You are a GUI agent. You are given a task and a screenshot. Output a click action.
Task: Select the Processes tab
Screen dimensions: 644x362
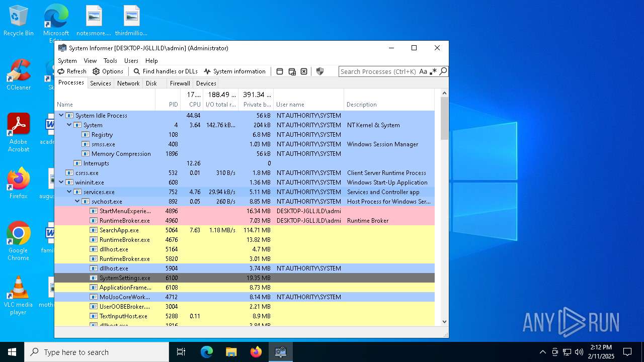71,82
